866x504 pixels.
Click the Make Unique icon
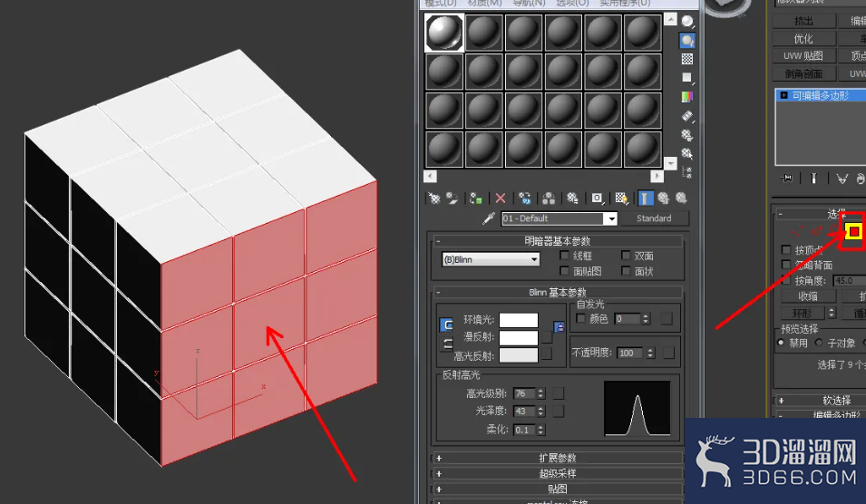(x=549, y=199)
